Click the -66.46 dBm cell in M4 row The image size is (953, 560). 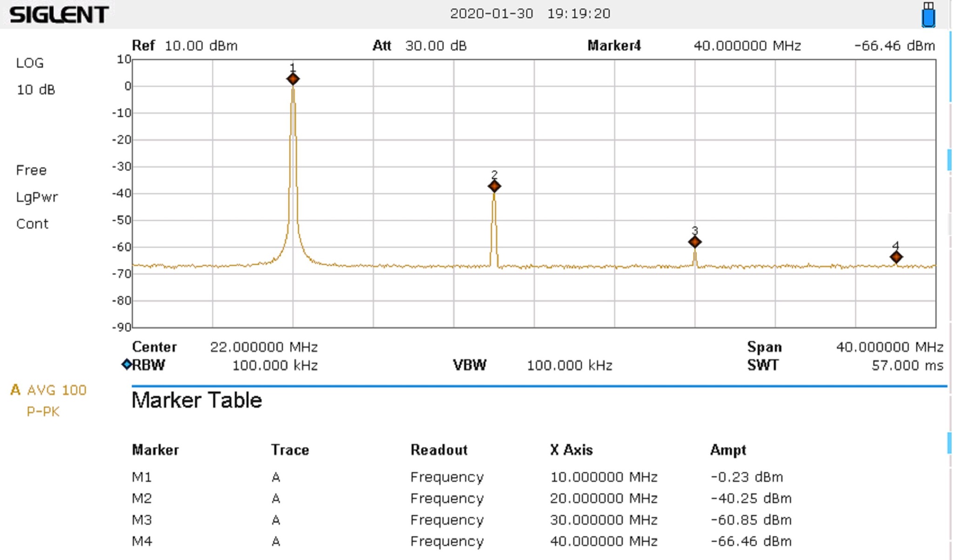tap(751, 541)
